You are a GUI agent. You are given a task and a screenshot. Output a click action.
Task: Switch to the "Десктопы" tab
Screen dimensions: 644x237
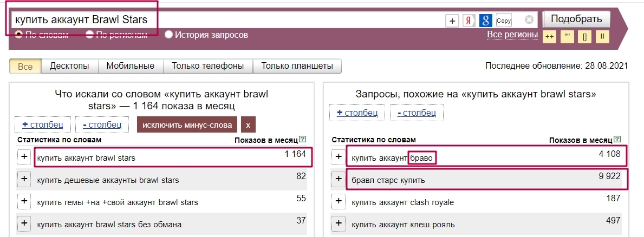69,66
